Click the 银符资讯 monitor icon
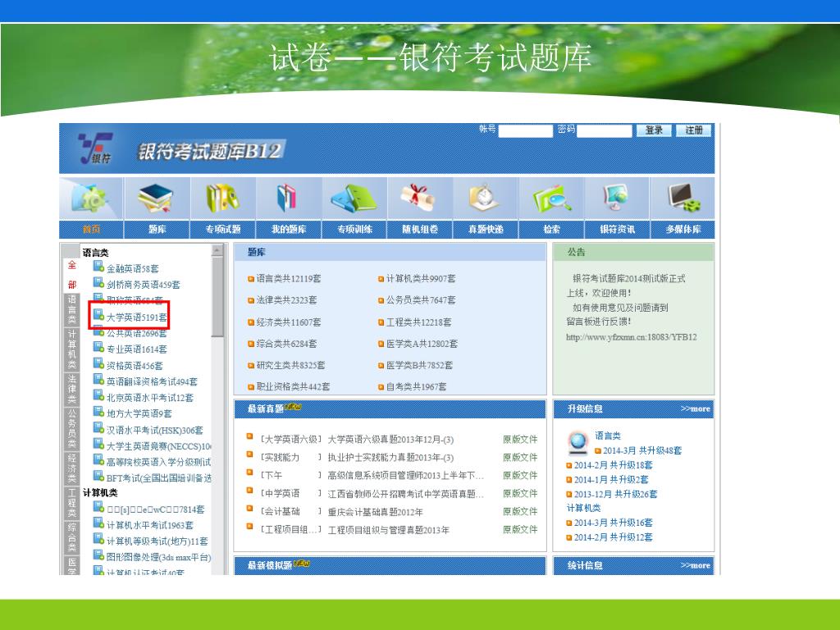This screenshot has height=630, width=840. 616,199
